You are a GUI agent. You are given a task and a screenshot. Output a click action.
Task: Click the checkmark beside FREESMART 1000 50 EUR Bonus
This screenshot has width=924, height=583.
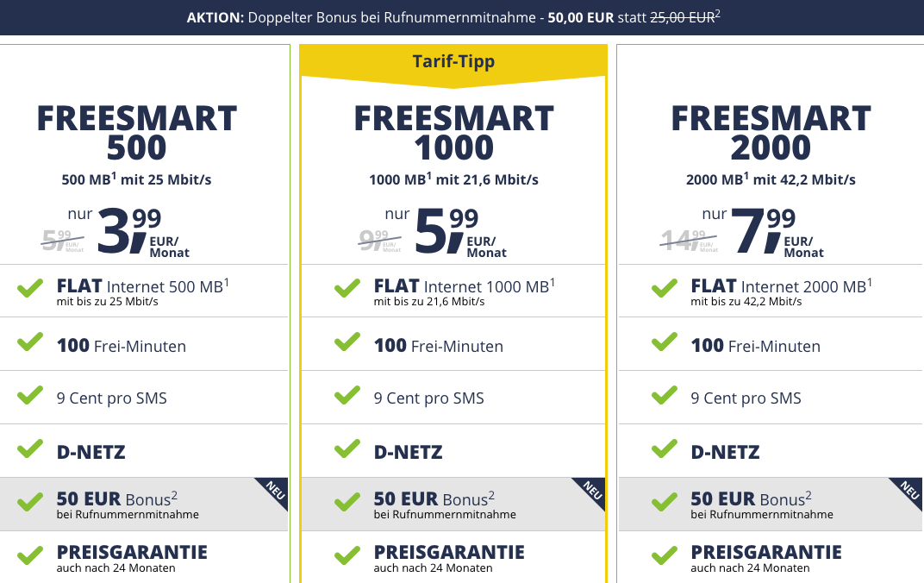[x=347, y=502]
